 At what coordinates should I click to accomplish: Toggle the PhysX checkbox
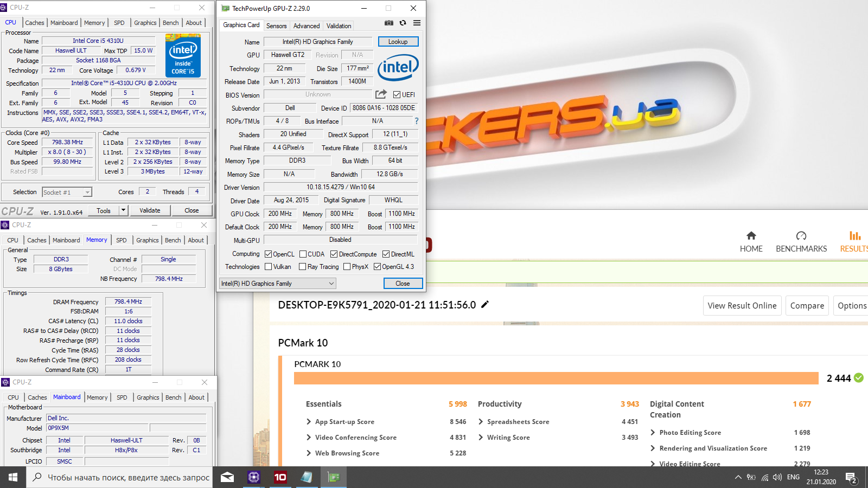(x=347, y=266)
